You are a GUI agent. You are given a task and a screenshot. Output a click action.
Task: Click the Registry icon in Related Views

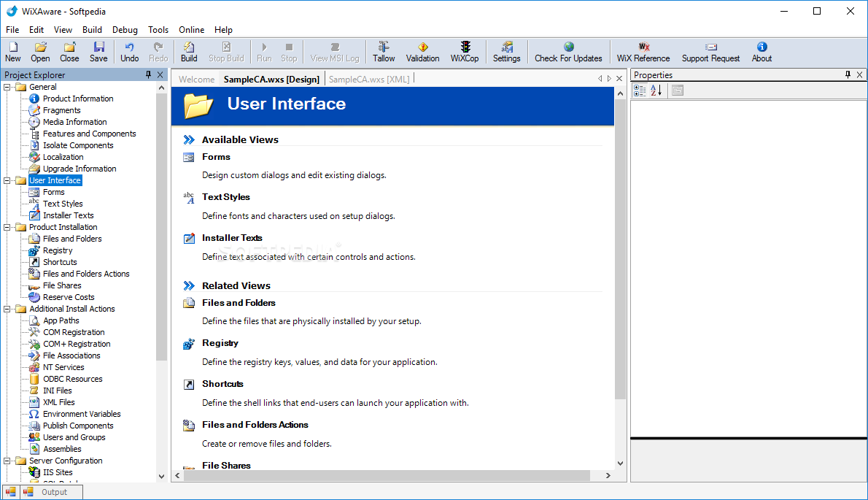189,344
